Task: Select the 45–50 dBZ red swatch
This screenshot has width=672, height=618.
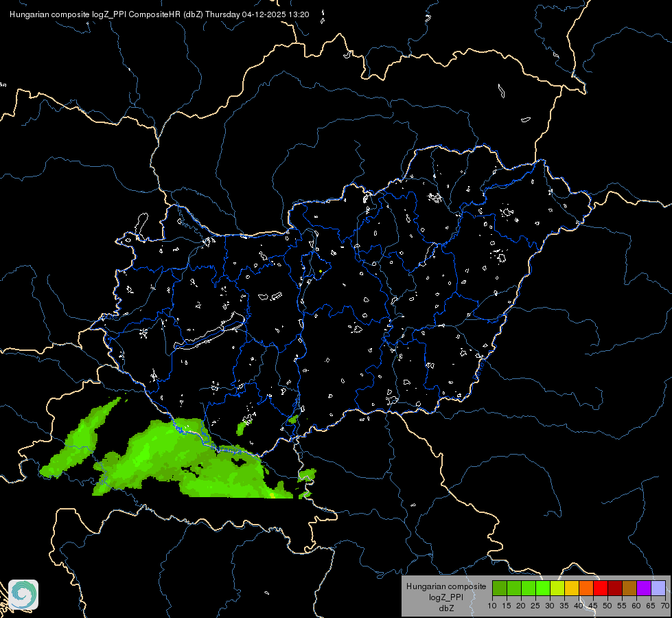Action: (601, 588)
